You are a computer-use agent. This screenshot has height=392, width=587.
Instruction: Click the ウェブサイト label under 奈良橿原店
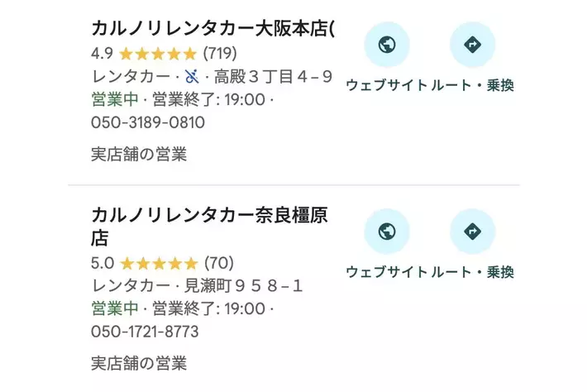pos(387,272)
